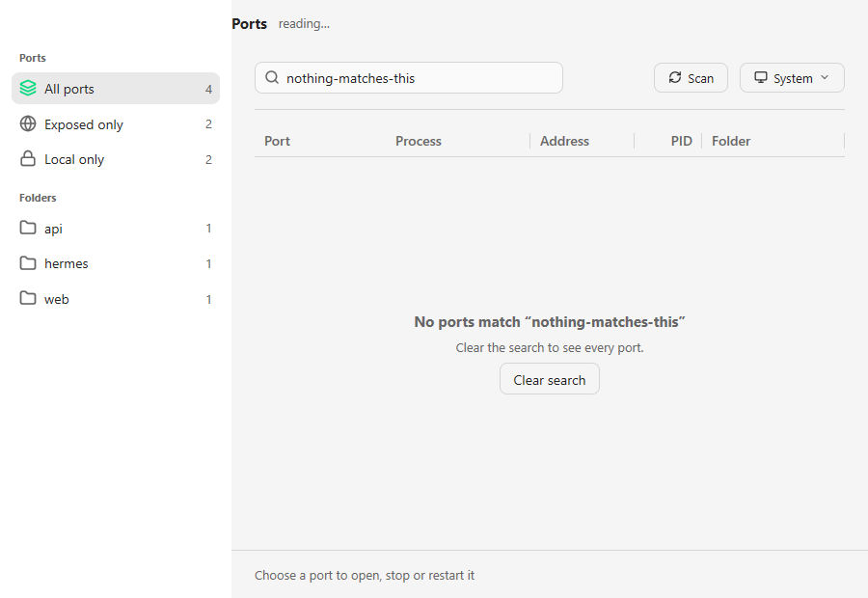This screenshot has height=598, width=868.
Task: Click the Exposed only globe icon
Action: (28, 123)
